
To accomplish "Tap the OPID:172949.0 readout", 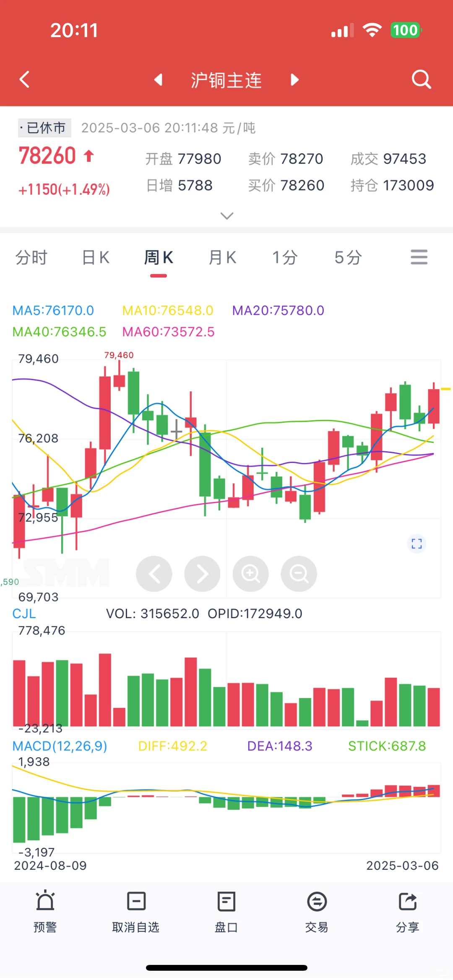I will (255, 613).
